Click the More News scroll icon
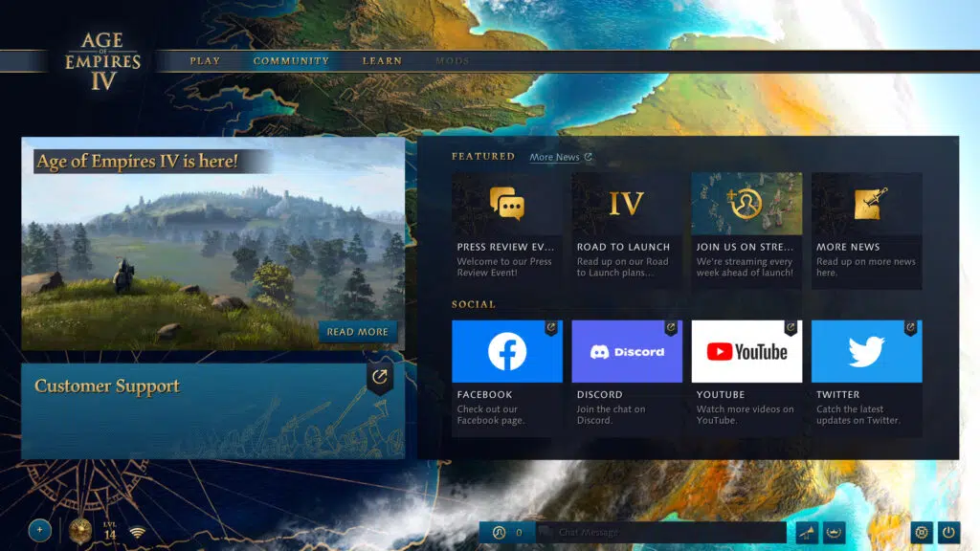The width and height of the screenshot is (980, 551). pos(870,204)
